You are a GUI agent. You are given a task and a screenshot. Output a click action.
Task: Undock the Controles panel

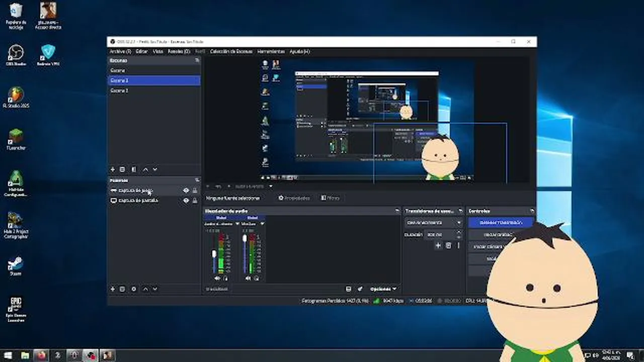pyautogui.click(x=532, y=211)
